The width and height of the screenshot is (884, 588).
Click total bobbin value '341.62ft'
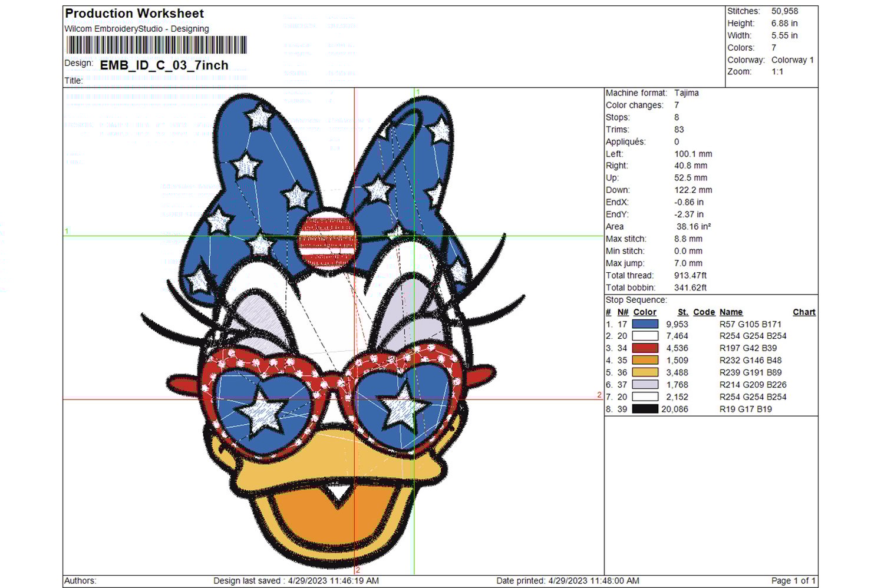(690, 288)
